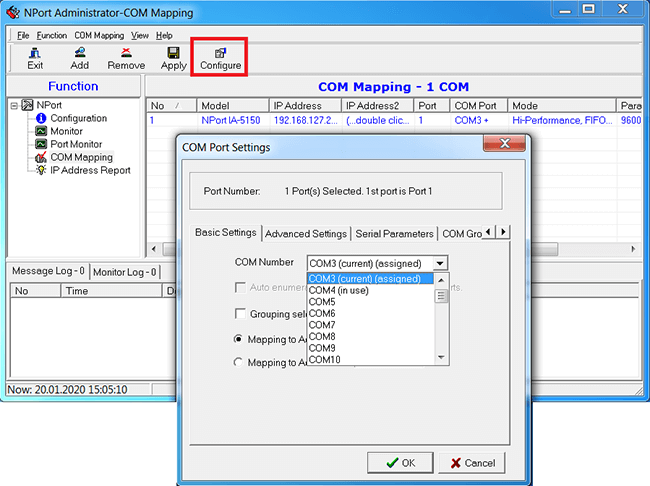The image size is (650, 486).
Task: Click the NPort IA-5150 model cell
Action: coord(231,120)
